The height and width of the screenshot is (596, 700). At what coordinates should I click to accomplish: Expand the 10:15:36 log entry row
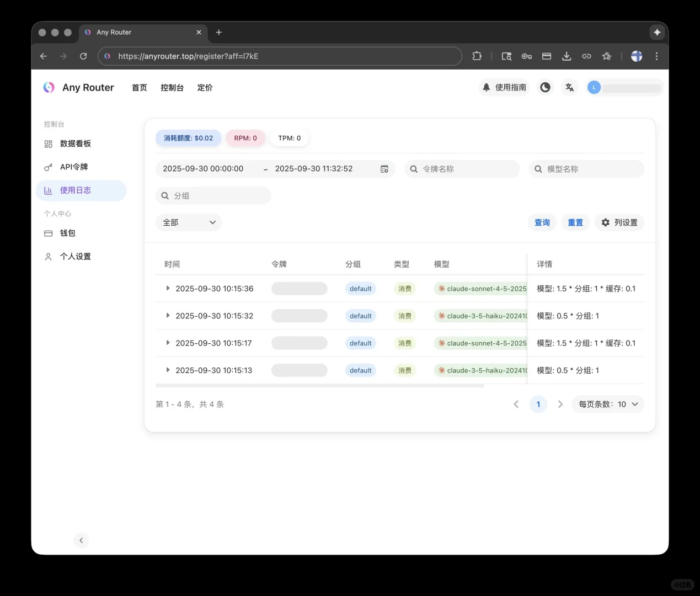168,288
